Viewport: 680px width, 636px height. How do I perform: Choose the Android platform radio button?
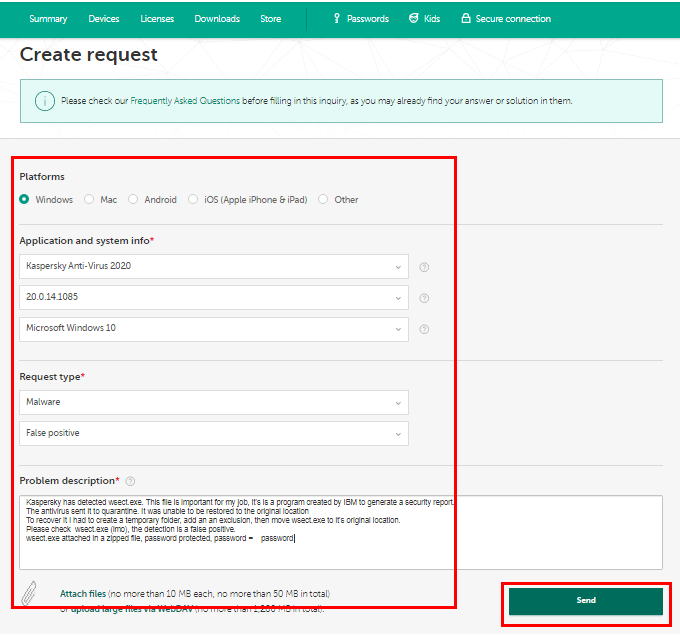coord(133,199)
